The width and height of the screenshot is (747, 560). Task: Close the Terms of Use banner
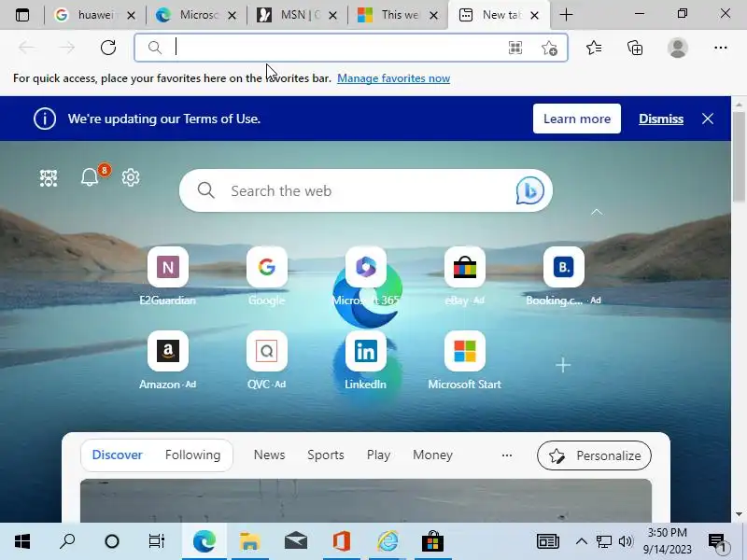(708, 119)
